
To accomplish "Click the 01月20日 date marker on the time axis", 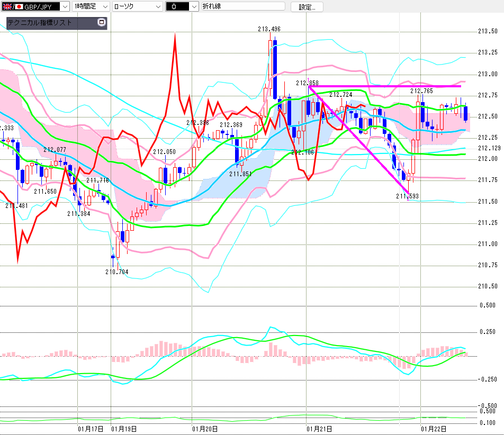I will [205, 429].
